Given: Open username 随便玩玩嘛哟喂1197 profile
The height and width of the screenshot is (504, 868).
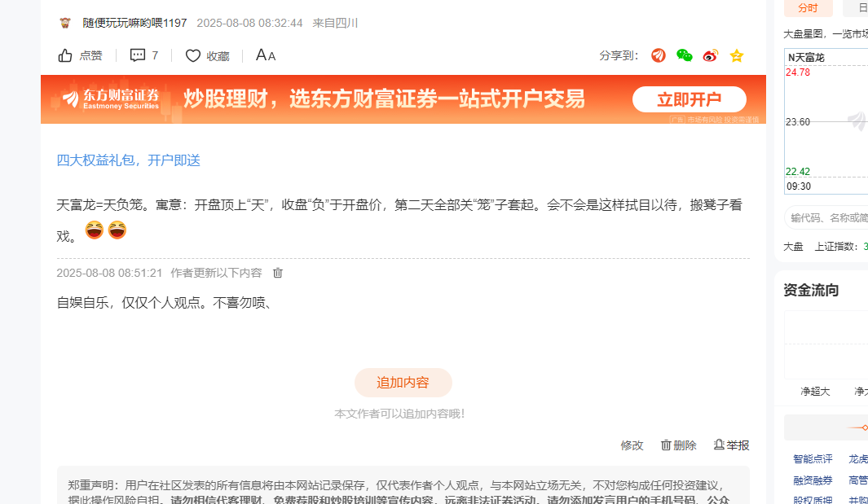Looking at the screenshot, I should pyautogui.click(x=135, y=23).
